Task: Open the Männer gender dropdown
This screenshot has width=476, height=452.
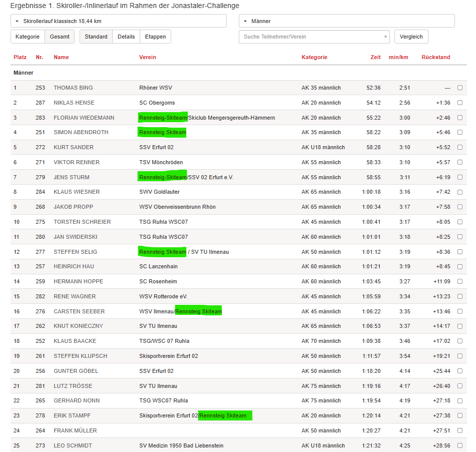Action: (346, 21)
